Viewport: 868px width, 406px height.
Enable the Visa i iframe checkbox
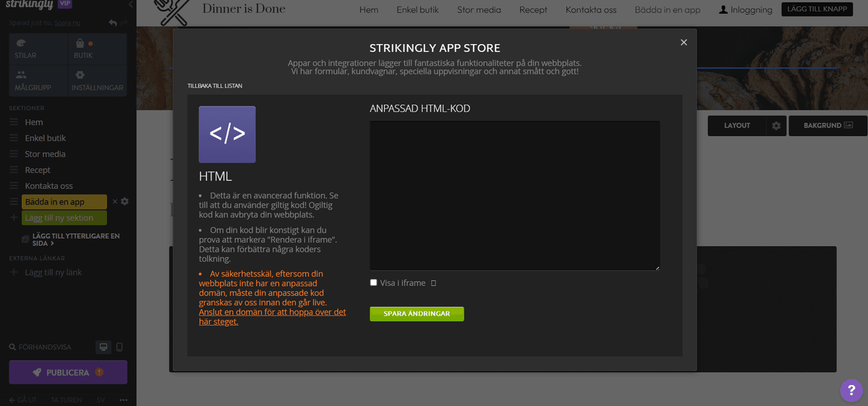click(373, 283)
